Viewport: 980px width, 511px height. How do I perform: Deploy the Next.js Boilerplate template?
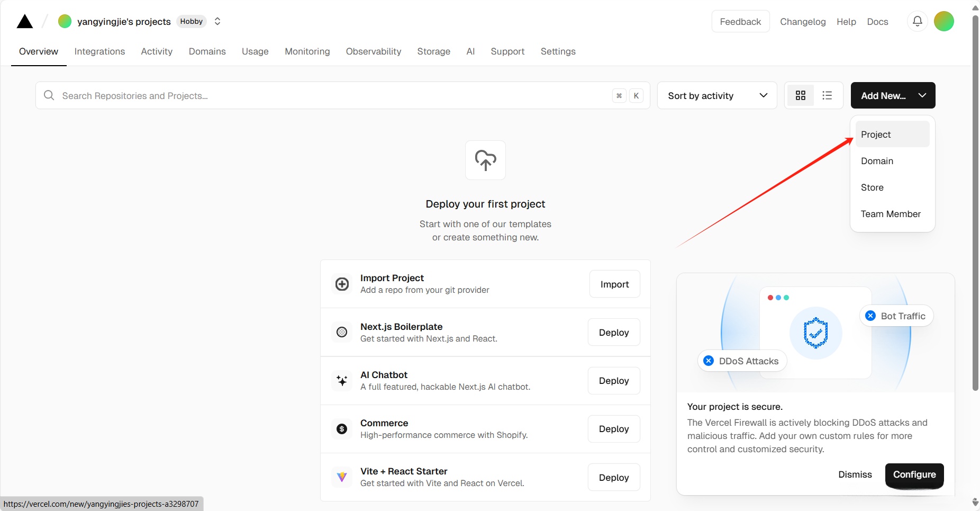click(614, 333)
